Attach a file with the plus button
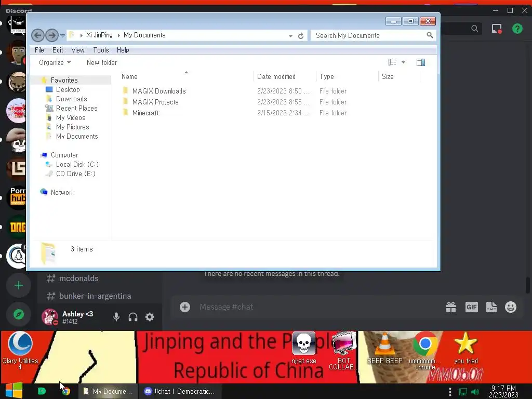The height and width of the screenshot is (399, 532). point(185,307)
